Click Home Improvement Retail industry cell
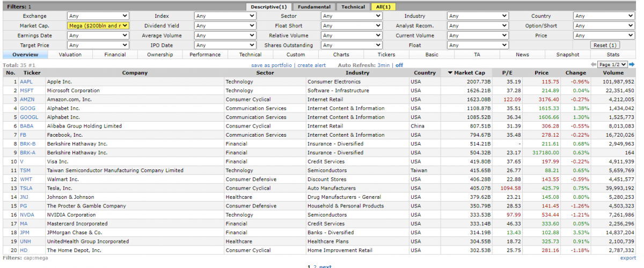Image resolution: width=644 pixels, height=268 pixels. click(x=340, y=250)
